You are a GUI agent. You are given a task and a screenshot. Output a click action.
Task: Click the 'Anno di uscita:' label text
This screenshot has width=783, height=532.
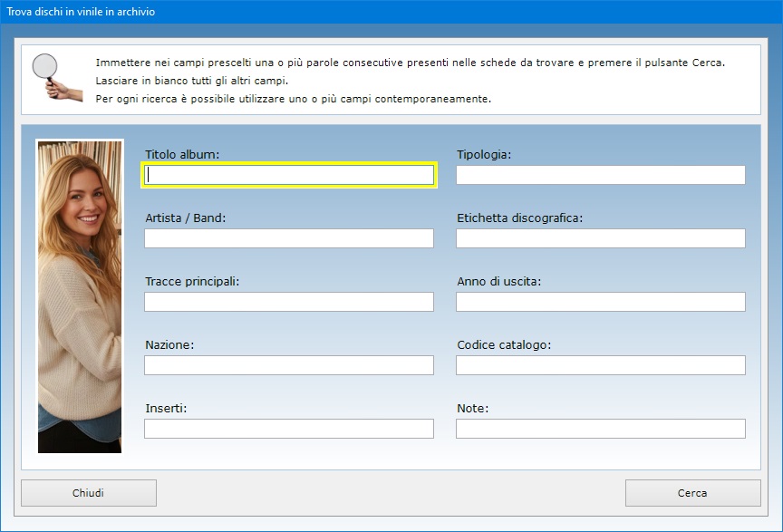click(x=498, y=282)
